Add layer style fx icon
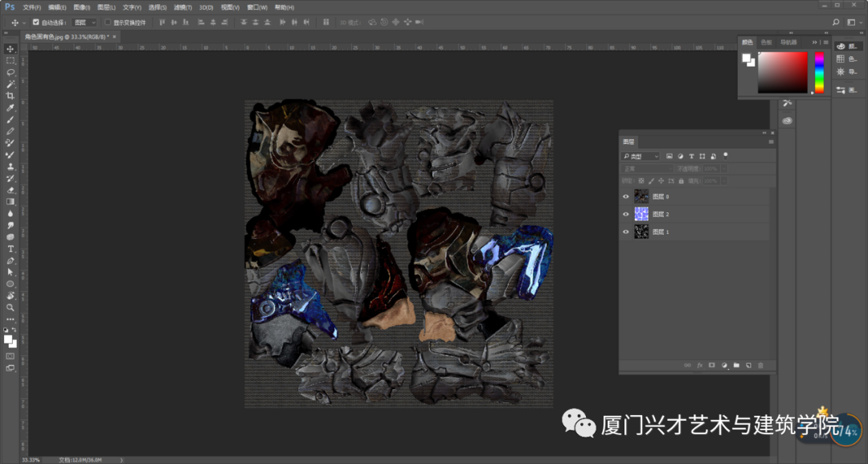The width and height of the screenshot is (868, 464). pos(700,365)
